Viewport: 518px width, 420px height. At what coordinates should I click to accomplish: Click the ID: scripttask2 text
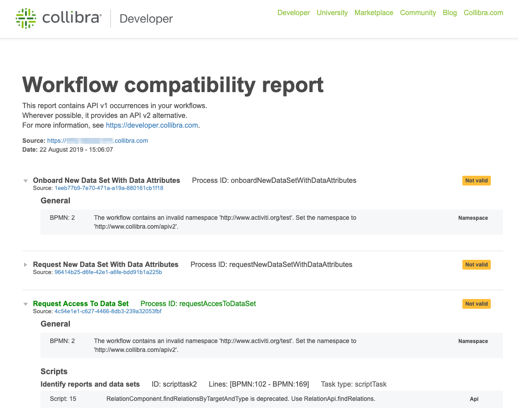[x=175, y=384]
